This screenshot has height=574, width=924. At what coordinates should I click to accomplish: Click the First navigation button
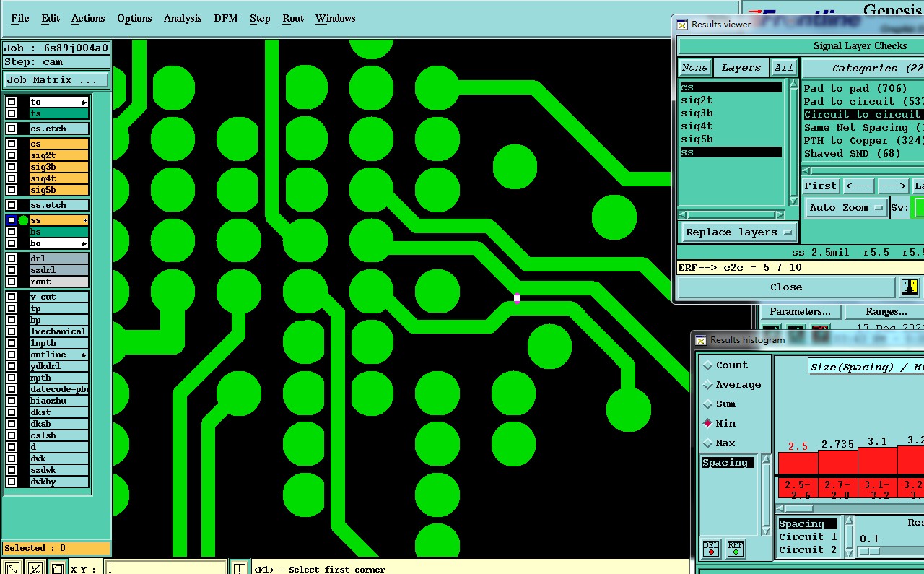click(x=821, y=186)
